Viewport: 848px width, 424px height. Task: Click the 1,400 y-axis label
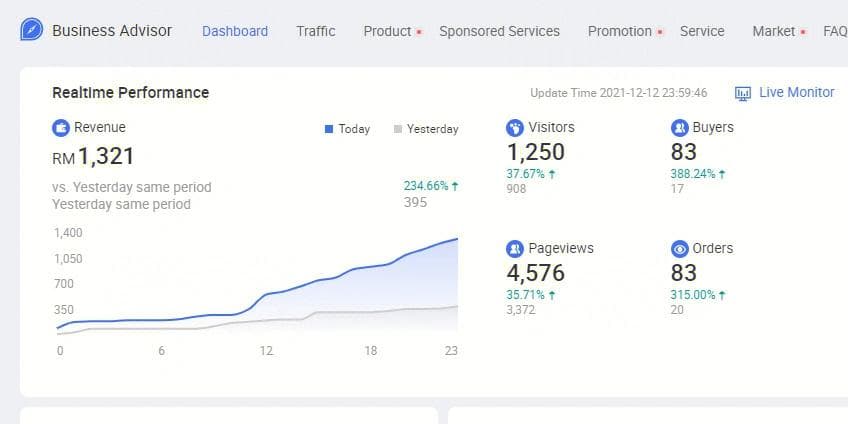[x=68, y=233]
